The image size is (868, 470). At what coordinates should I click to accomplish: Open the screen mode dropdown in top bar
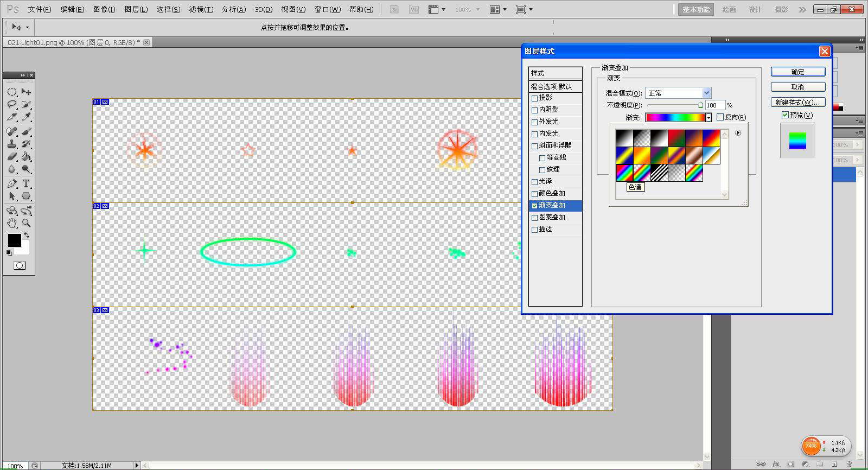(x=524, y=10)
